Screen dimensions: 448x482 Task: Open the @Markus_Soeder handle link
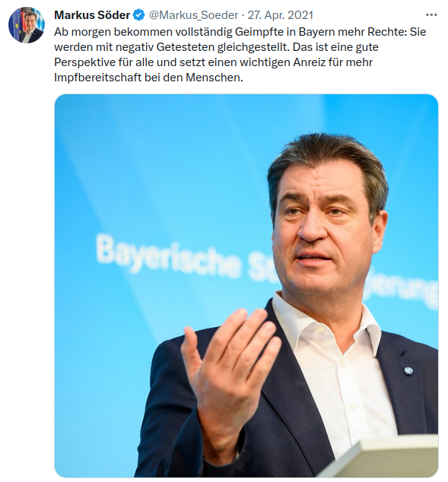pos(193,15)
